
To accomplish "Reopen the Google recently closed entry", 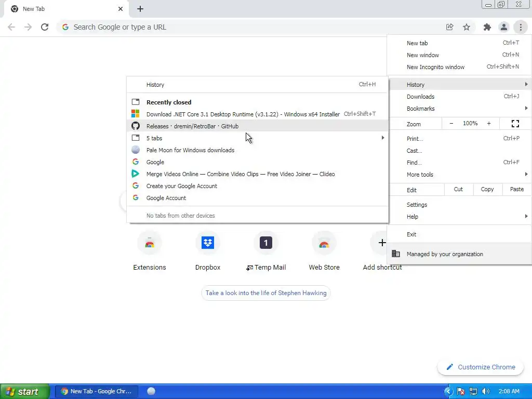I will click(x=258, y=162).
